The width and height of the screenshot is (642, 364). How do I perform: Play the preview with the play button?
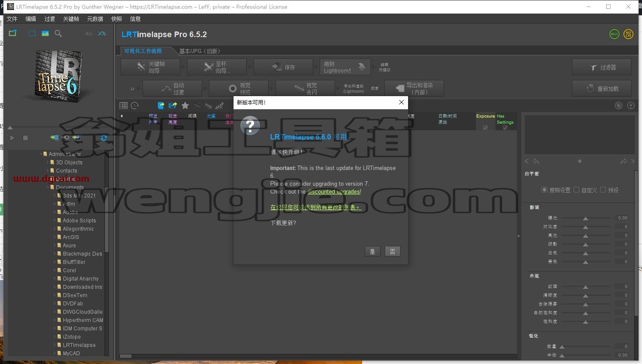pyautogui.click(x=12, y=138)
